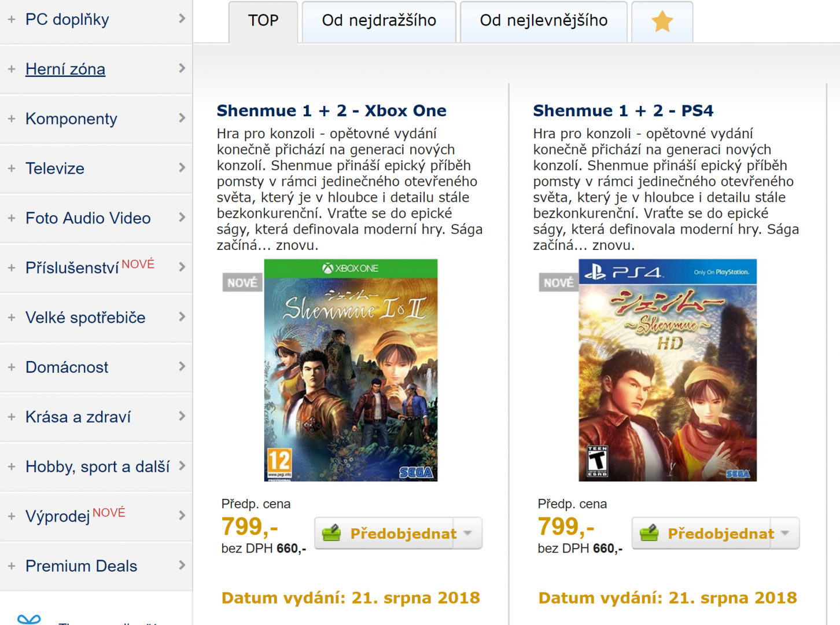Click the plus icon beside Premium Deals
Image resolution: width=840 pixels, height=625 pixels.
(11, 566)
